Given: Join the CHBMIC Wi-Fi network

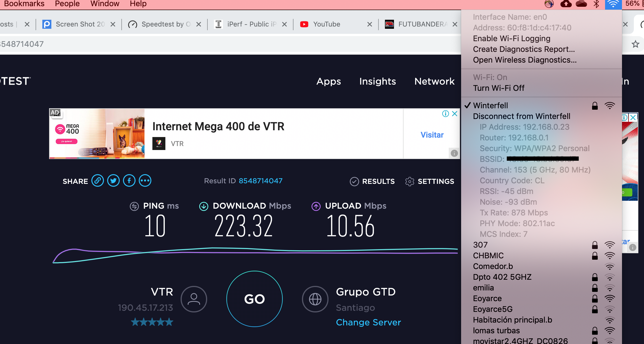Looking at the screenshot, I should (541, 255).
